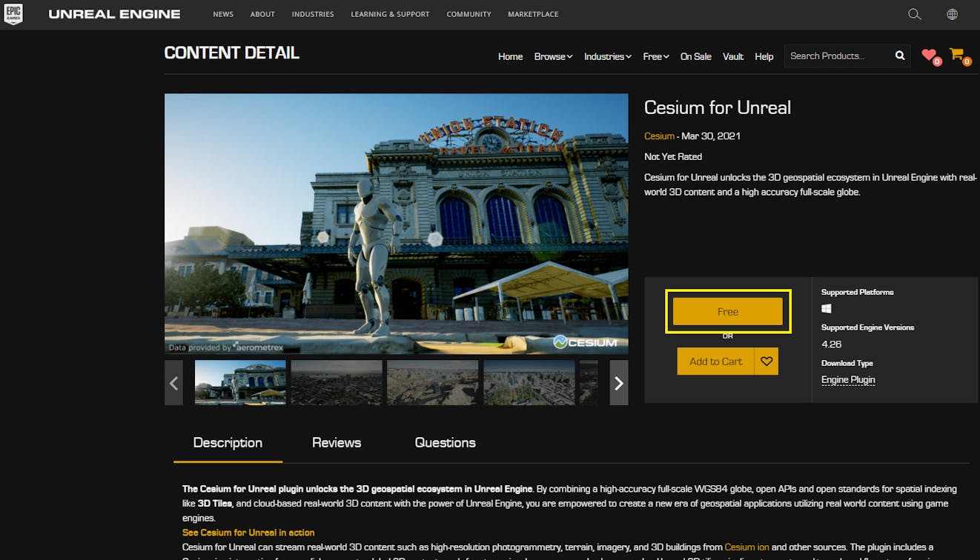980x560 pixels.
Task: Click the Unreal Engine logo
Action: [x=114, y=13]
